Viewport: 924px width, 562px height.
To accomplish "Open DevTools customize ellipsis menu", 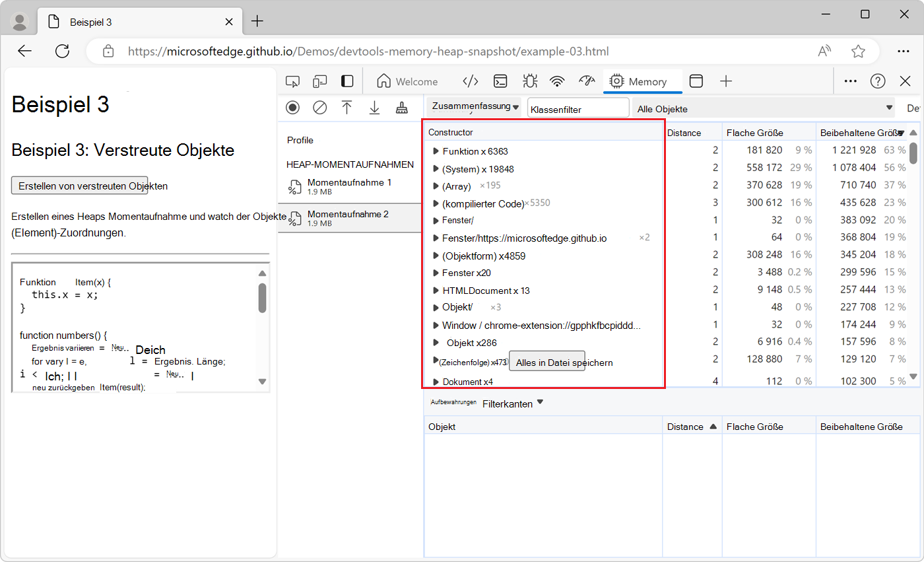I will [851, 81].
